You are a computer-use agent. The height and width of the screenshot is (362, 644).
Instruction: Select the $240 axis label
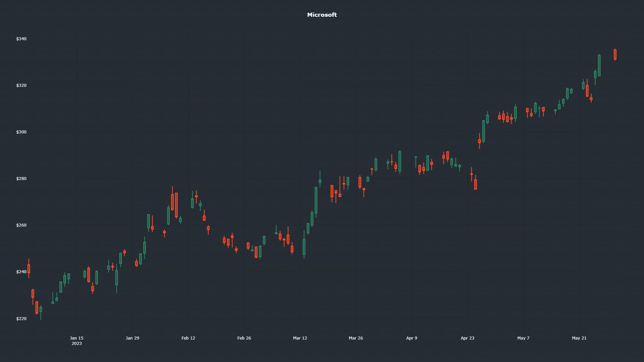(21, 272)
